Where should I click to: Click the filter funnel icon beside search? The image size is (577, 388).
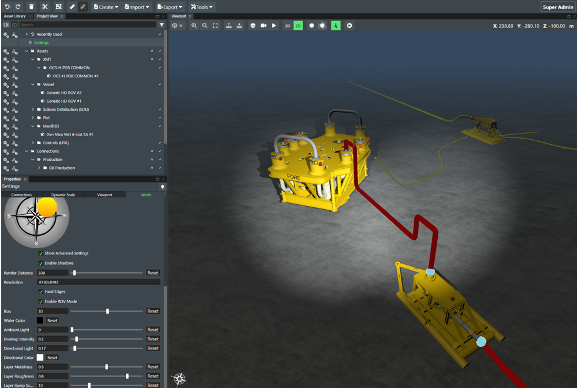click(x=162, y=25)
